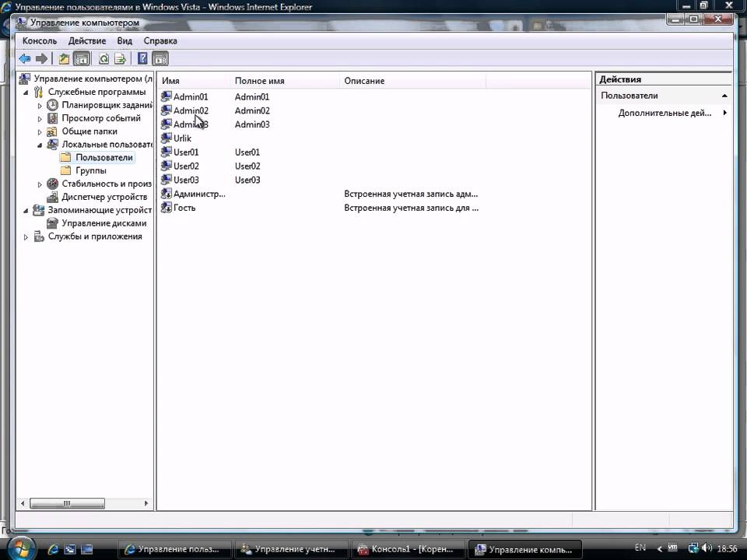Open the Справка menu
Image resolution: width=747 pixels, height=560 pixels.
point(160,41)
